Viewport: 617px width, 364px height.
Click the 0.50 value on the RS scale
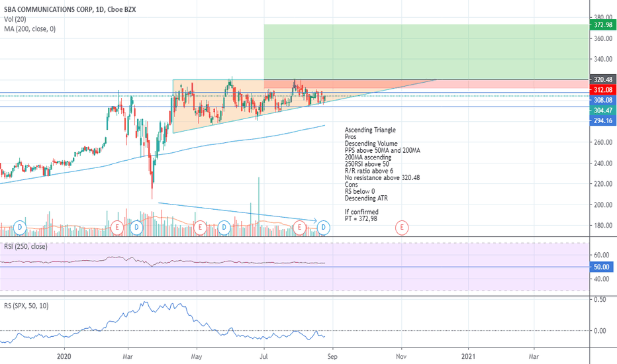click(x=600, y=299)
